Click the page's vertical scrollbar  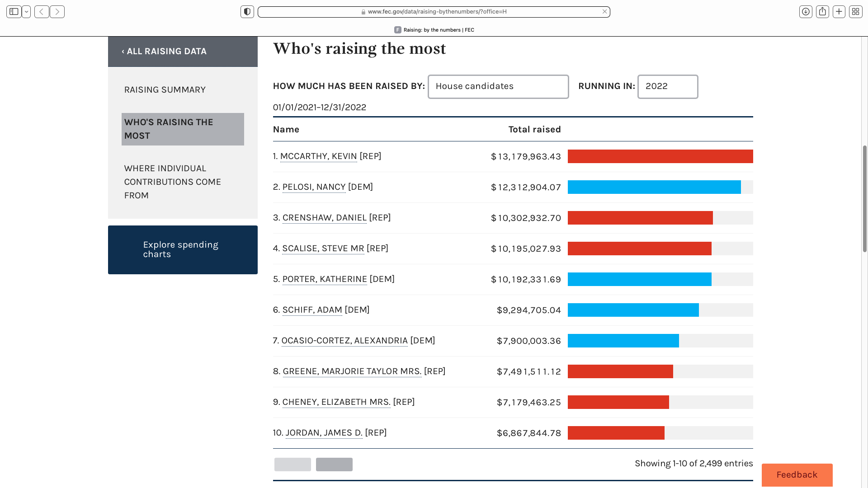click(864, 199)
